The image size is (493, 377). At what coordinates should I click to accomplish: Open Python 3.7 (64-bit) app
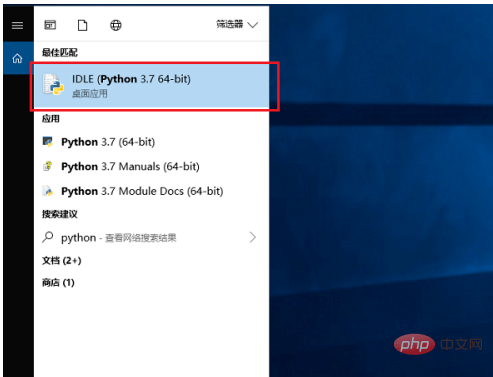point(152,142)
